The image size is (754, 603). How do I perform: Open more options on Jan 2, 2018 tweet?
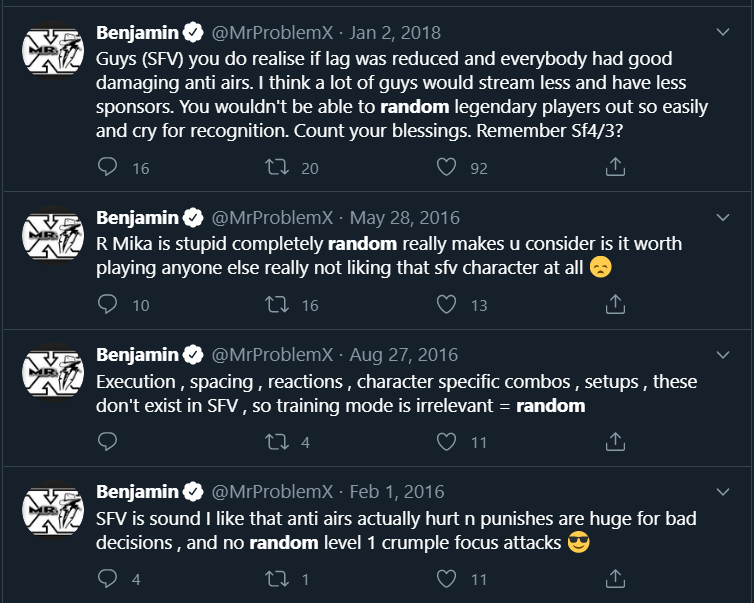click(723, 33)
